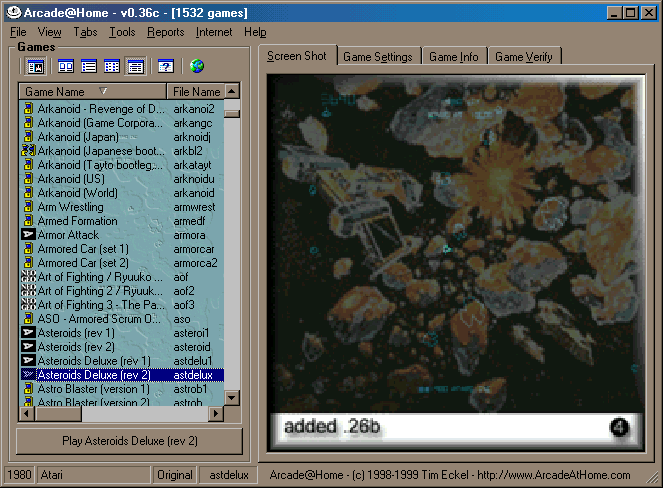Switch to the Game Verify tab
This screenshot has height=488, width=663.
524,57
